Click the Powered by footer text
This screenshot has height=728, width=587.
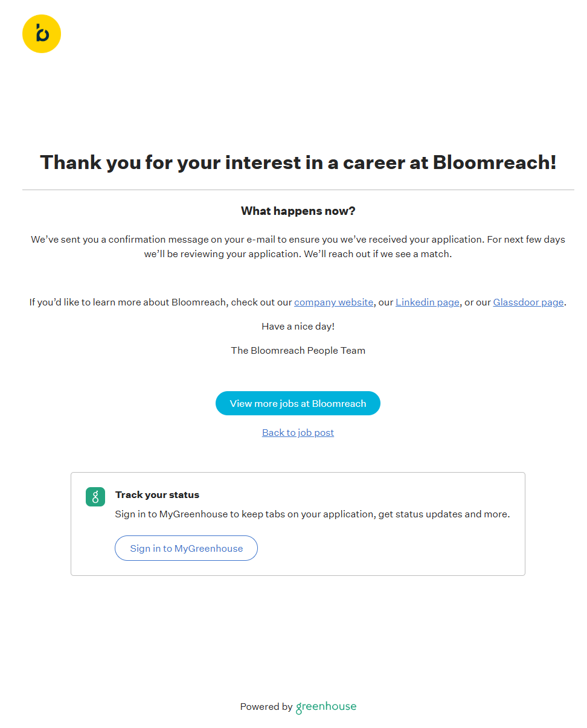point(266,707)
